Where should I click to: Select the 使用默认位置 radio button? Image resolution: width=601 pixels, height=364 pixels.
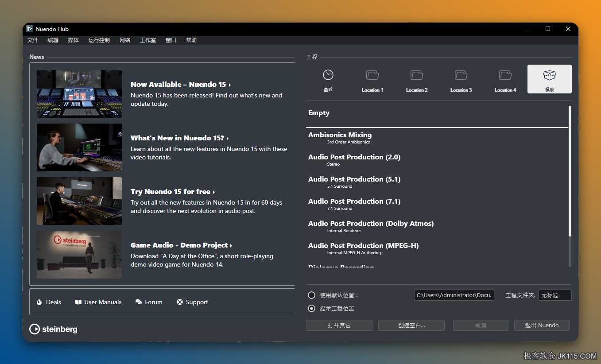pyautogui.click(x=312, y=295)
